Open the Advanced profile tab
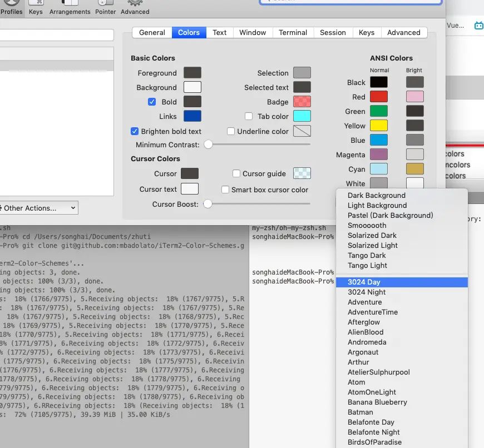The image size is (484, 448). [x=404, y=33]
